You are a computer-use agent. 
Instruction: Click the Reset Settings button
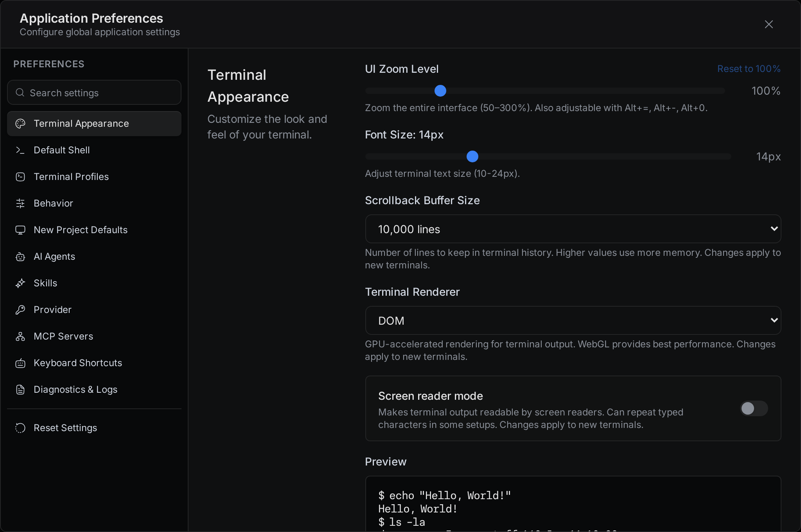click(94, 428)
